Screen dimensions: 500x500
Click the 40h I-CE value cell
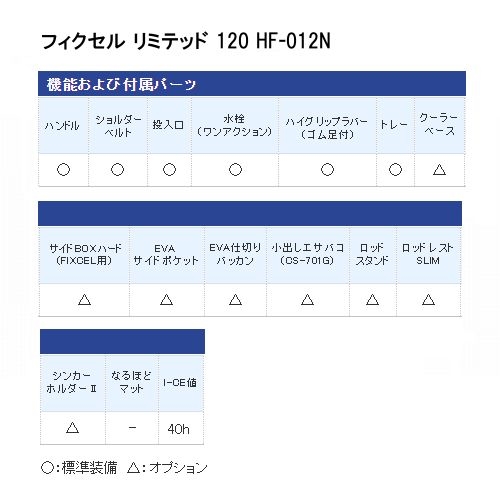[x=181, y=428]
